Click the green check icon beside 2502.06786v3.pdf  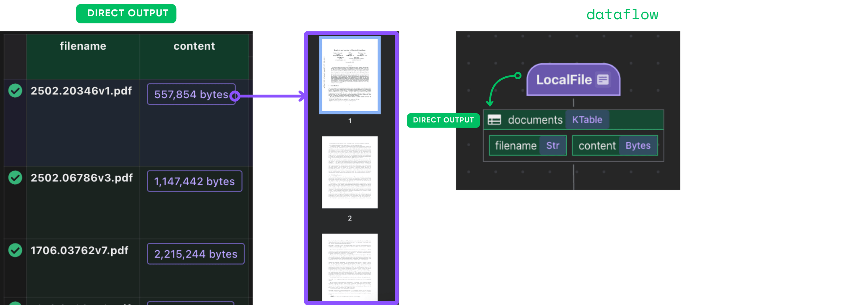[x=15, y=178]
